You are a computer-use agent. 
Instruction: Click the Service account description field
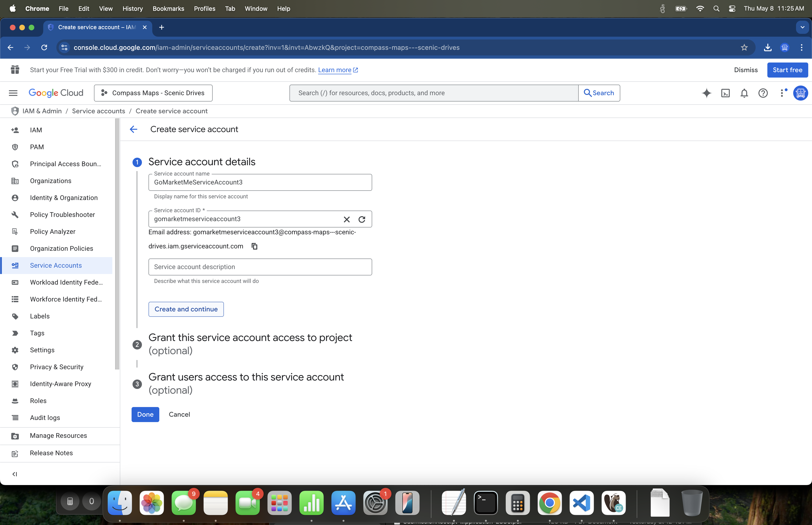(260, 266)
